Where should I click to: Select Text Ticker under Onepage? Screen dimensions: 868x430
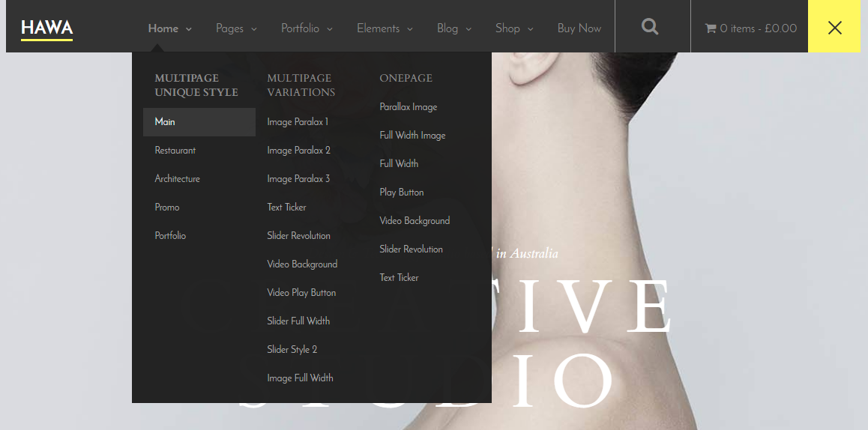coord(399,278)
